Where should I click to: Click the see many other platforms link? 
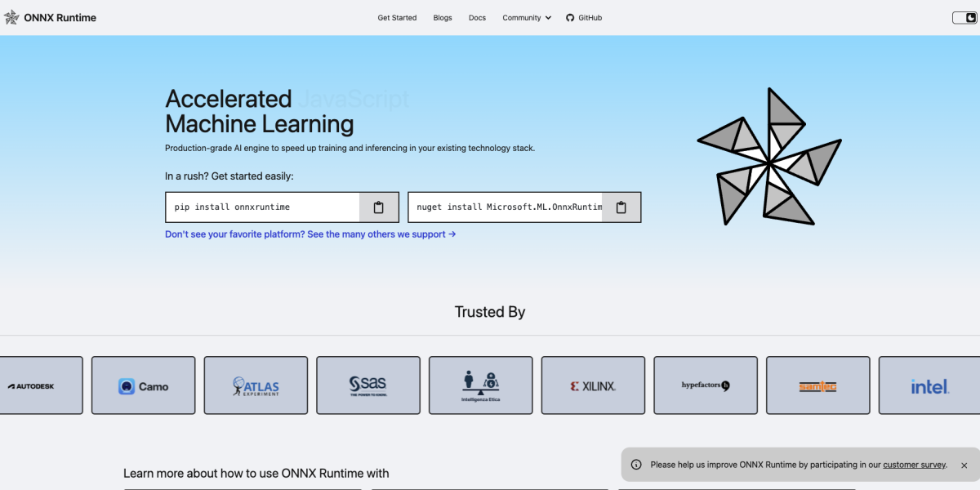tap(310, 234)
